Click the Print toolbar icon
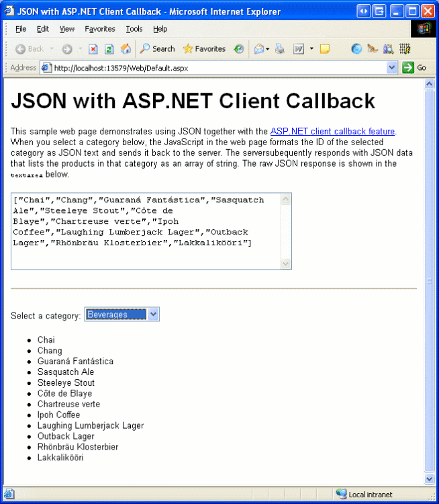Image resolution: width=439 pixels, height=504 pixels. [x=280, y=49]
